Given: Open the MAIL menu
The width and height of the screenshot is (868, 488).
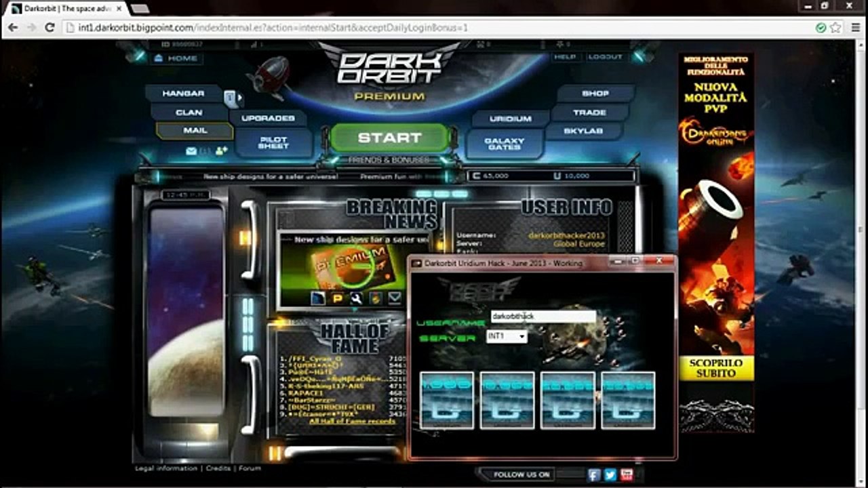Looking at the screenshot, I should [x=195, y=130].
